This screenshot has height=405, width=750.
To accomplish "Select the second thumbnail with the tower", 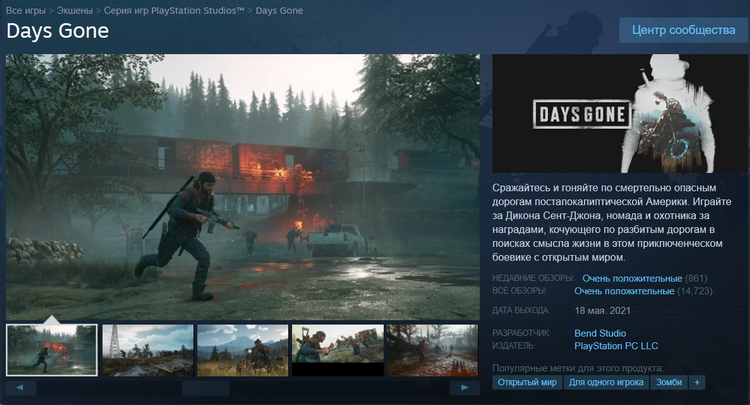I will 147,350.
